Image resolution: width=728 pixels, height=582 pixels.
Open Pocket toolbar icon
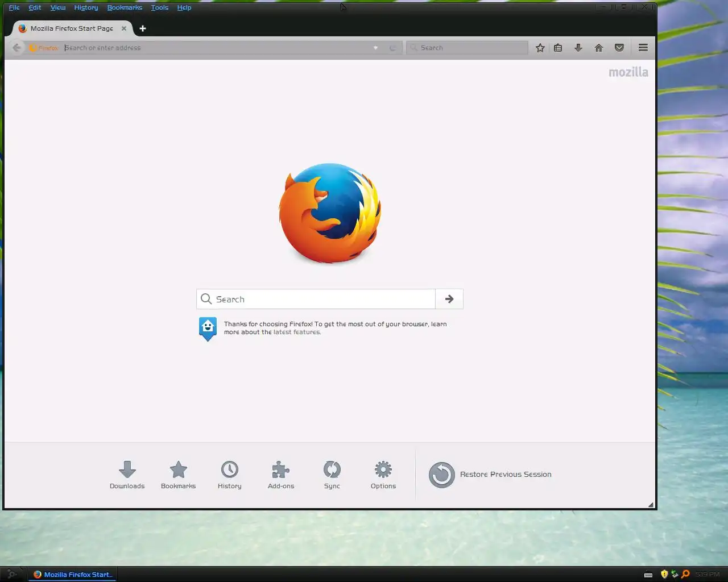tap(619, 48)
